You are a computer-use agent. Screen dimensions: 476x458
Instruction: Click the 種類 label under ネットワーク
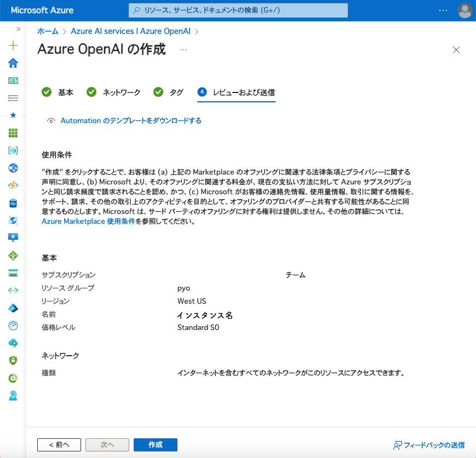point(49,373)
